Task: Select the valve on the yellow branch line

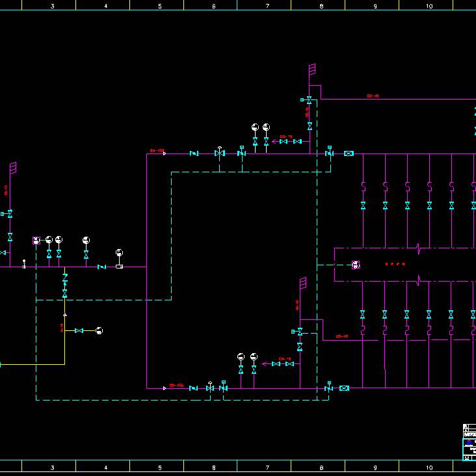Action: (79, 331)
